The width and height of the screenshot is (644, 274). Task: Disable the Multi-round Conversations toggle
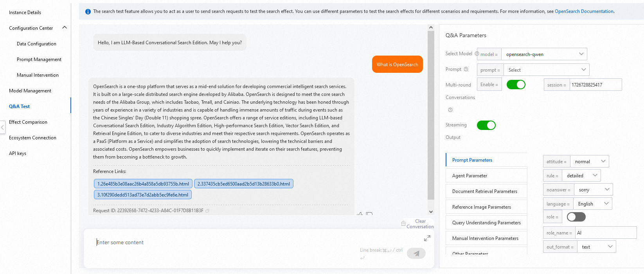click(516, 85)
